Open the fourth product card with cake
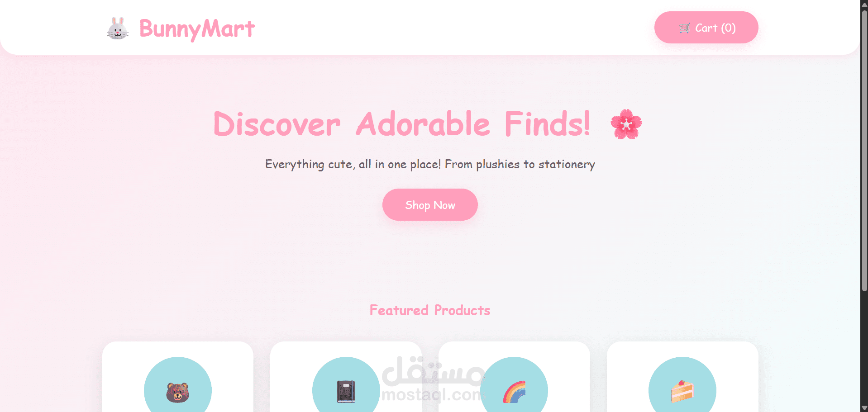Screen dimensions: 868x412 [682, 377]
